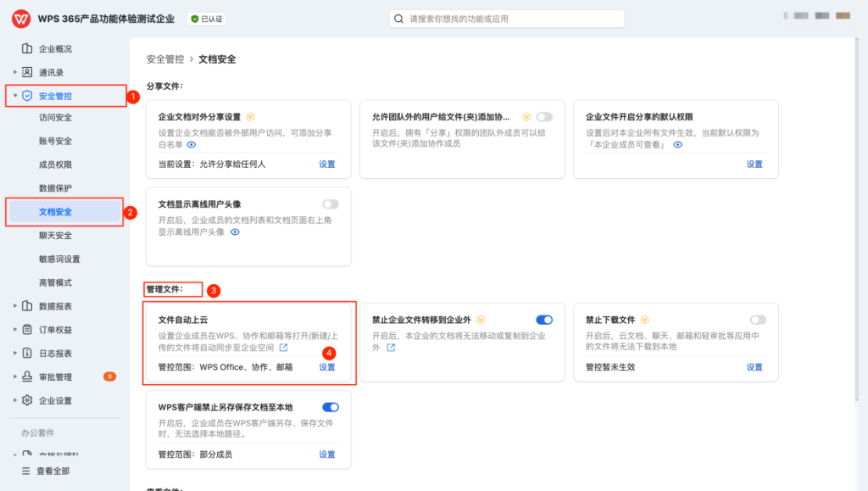Expand the 日志报表 tree arrow
Screen dimensions: 868x491
pyautogui.click(x=15, y=353)
